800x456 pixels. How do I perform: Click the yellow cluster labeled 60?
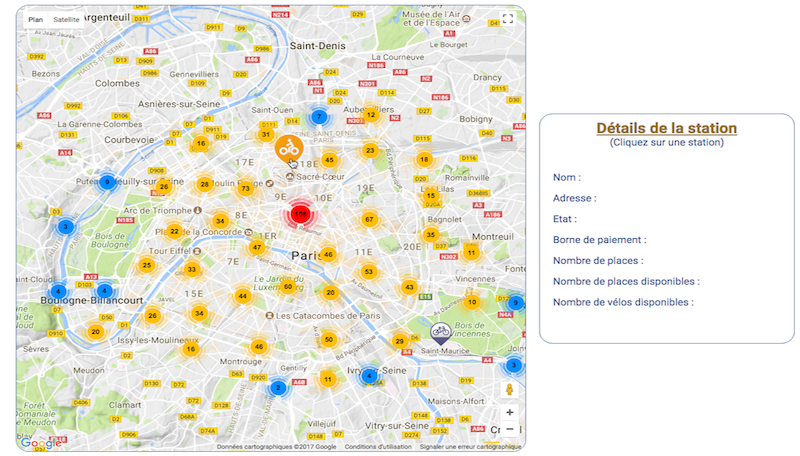pos(288,286)
